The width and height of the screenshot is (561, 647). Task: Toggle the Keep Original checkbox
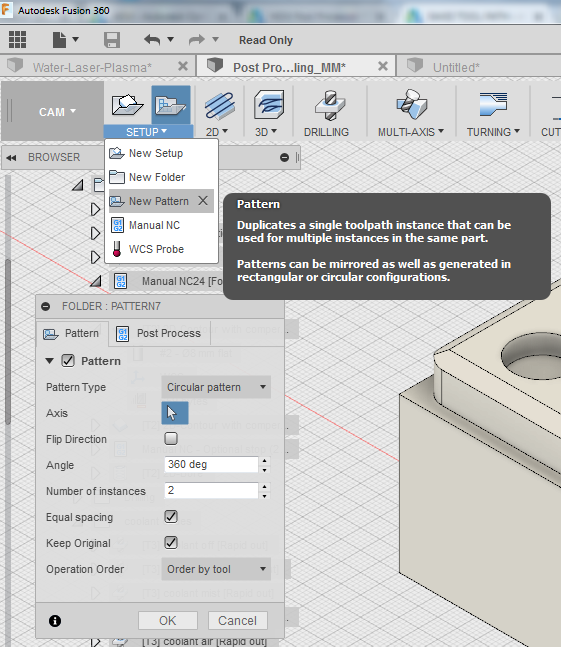coord(171,542)
